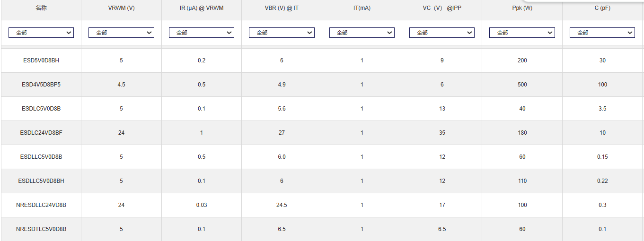Image resolution: width=644 pixels, height=241 pixels.
Task: Select the NRESDLLC24VD8B part name
Action: click(41, 205)
